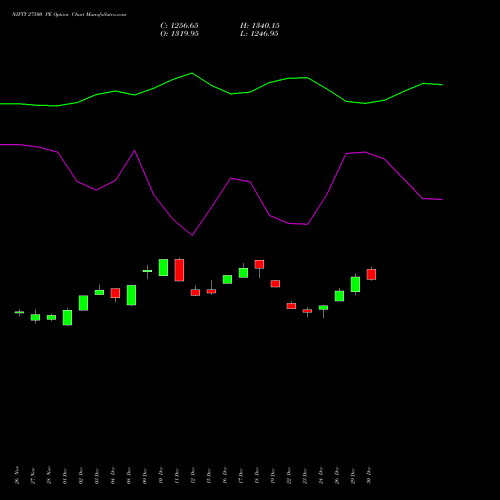Select the 10 Dec date label
The height and width of the screenshot is (500, 500).
tap(161, 476)
